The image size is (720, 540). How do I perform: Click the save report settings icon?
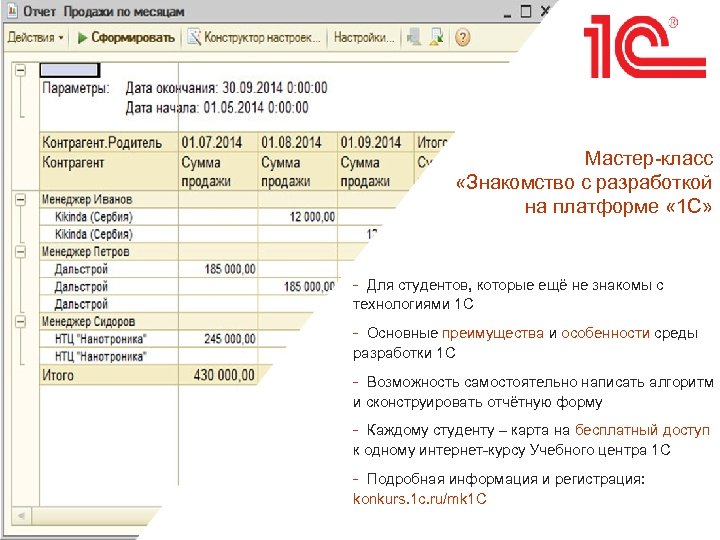436,37
